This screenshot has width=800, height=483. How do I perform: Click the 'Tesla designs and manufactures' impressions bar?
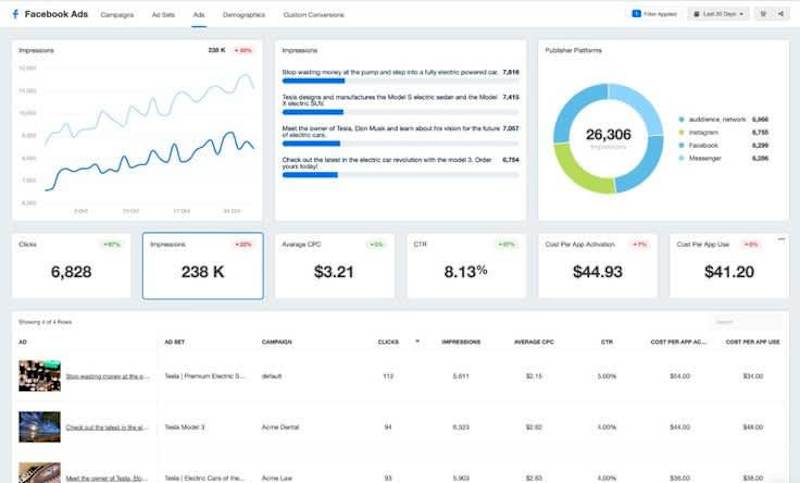pyautogui.click(x=401, y=112)
